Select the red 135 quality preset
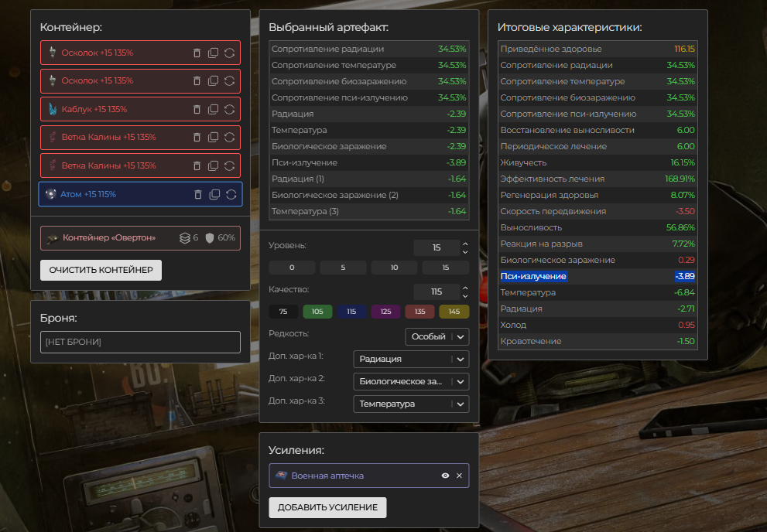This screenshot has height=532, width=767. [x=419, y=311]
